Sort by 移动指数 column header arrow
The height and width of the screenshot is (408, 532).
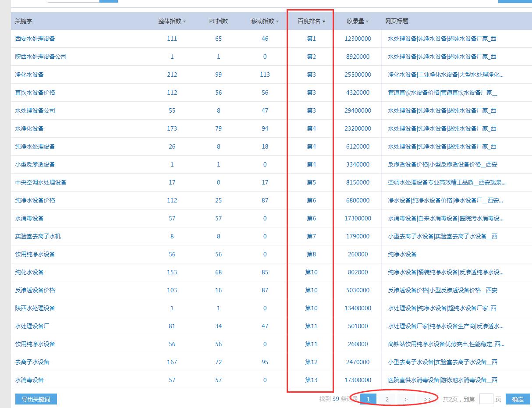(x=277, y=21)
